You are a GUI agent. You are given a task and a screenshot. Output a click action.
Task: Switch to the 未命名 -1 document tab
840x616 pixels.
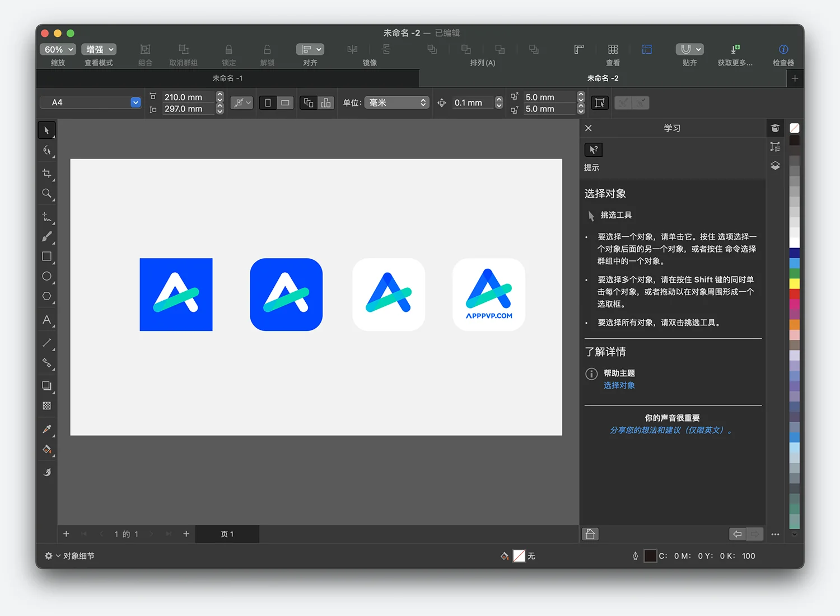pos(227,78)
